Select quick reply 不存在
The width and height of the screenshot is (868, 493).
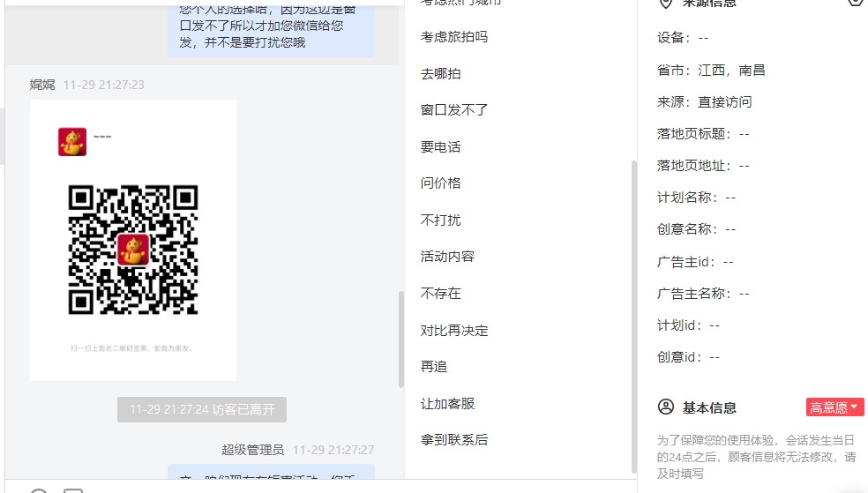point(441,294)
